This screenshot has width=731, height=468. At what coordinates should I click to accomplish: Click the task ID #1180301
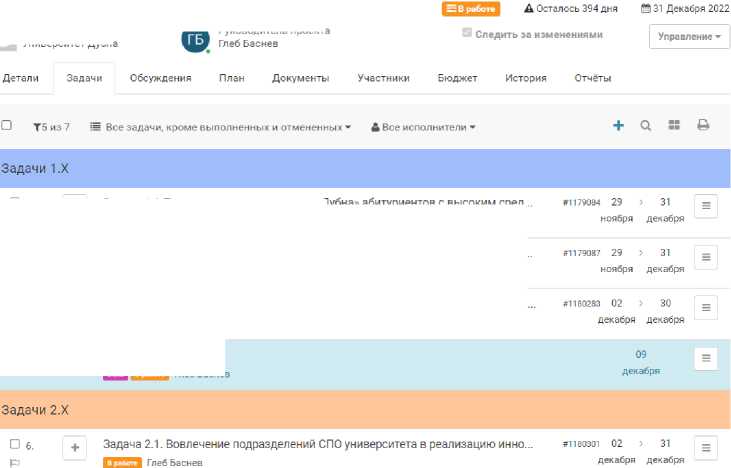pos(581,444)
